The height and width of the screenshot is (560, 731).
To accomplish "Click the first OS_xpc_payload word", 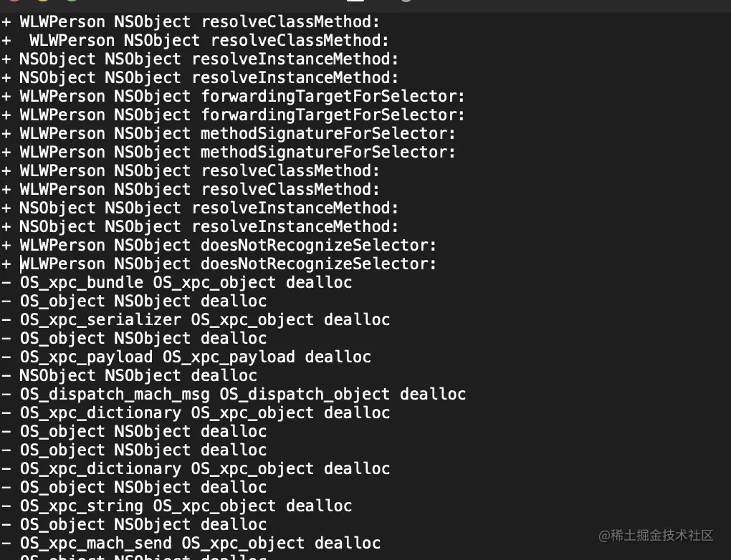I will 86,357.
